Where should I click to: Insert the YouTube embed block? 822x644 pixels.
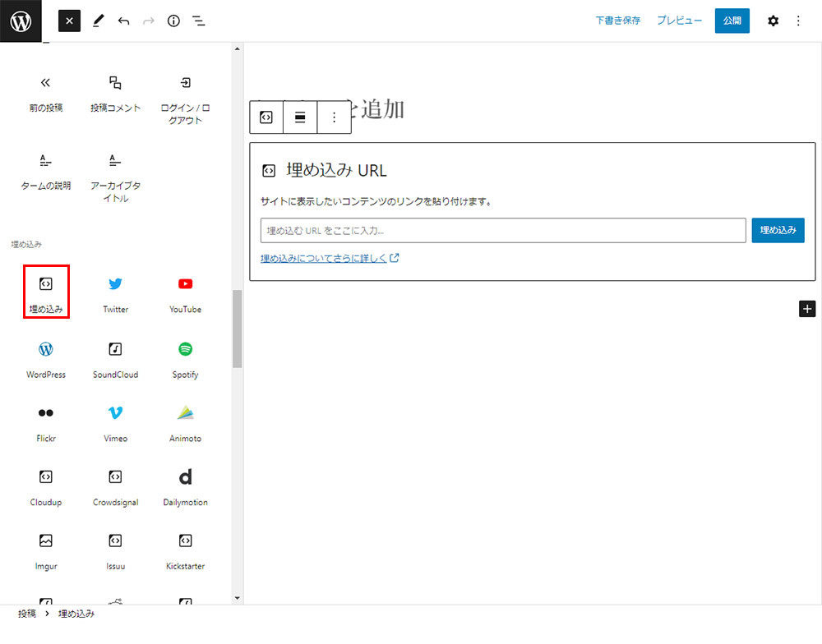(x=185, y=295)
